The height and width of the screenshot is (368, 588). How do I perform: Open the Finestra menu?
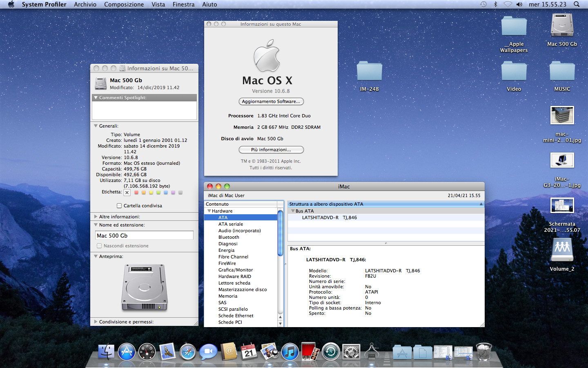tap(183, 4)
